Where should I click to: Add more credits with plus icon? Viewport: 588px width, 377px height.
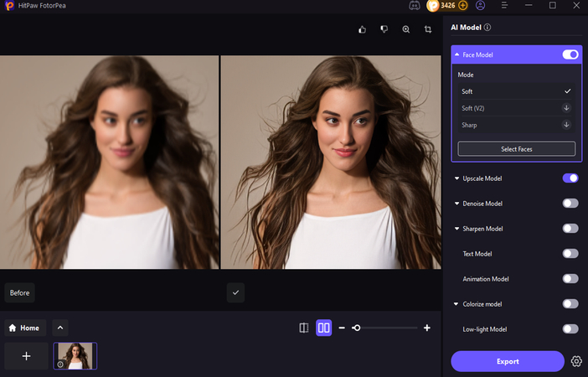click(463, 6)
